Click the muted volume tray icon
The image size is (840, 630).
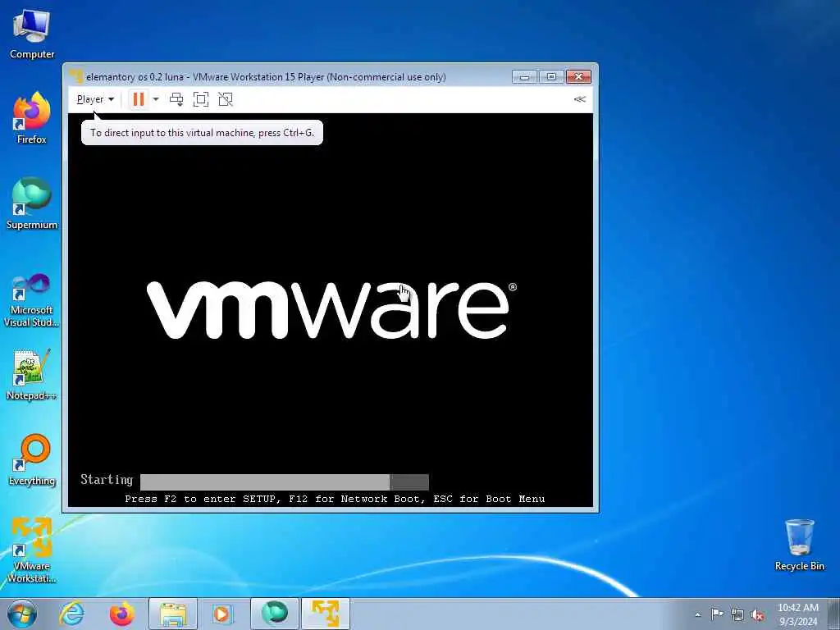(x=757, y=614)
